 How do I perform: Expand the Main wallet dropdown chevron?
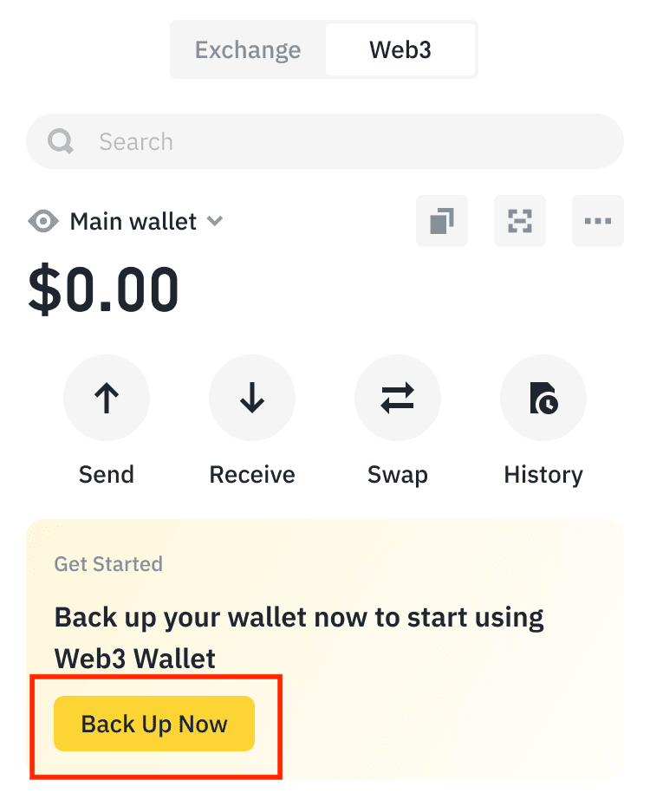[x=215, y=221]
